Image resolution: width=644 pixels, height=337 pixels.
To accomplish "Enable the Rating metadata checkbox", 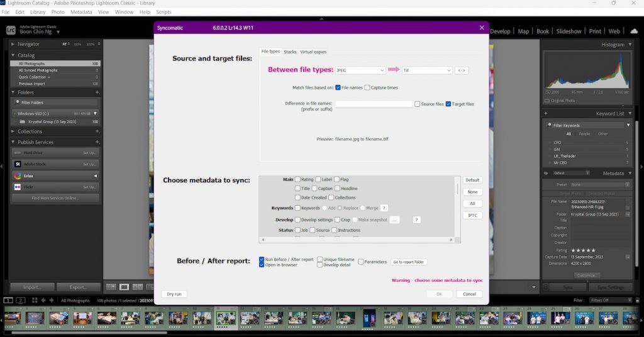I will (297, 179).
